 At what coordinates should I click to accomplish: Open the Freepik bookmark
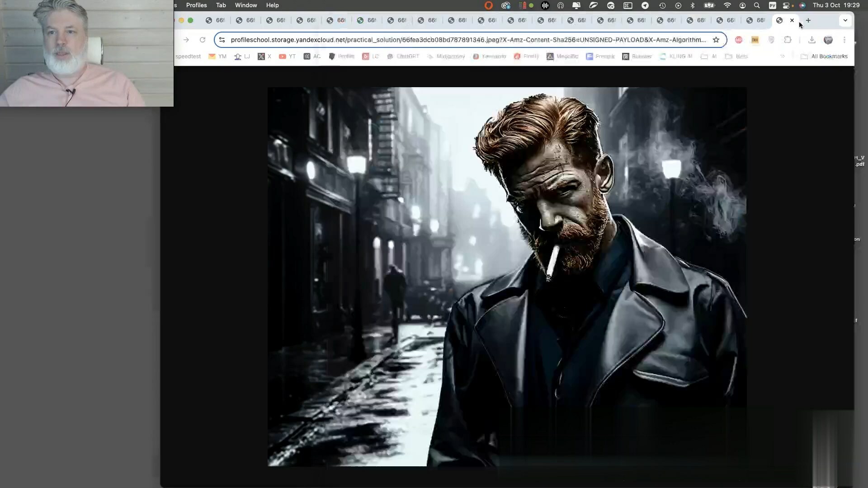pyautogui.click(x=600, y=56)
